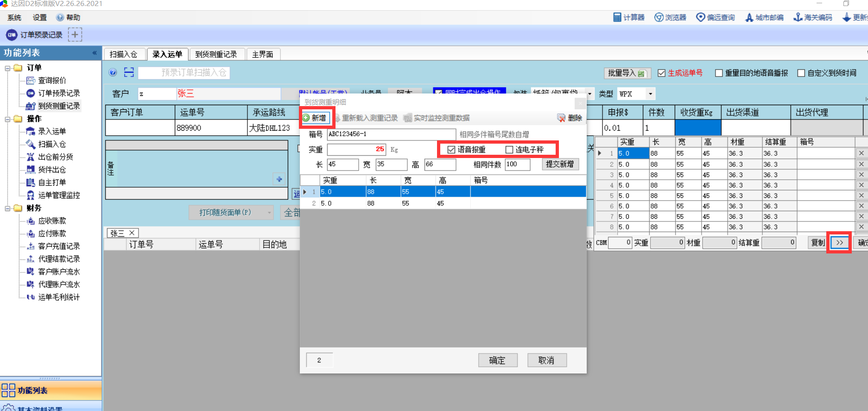This screenshot has height=411, width=868.
Task: Toggle the custom arrival time (自定义到货时间) checkbox
Action: (x=801, y=73)
